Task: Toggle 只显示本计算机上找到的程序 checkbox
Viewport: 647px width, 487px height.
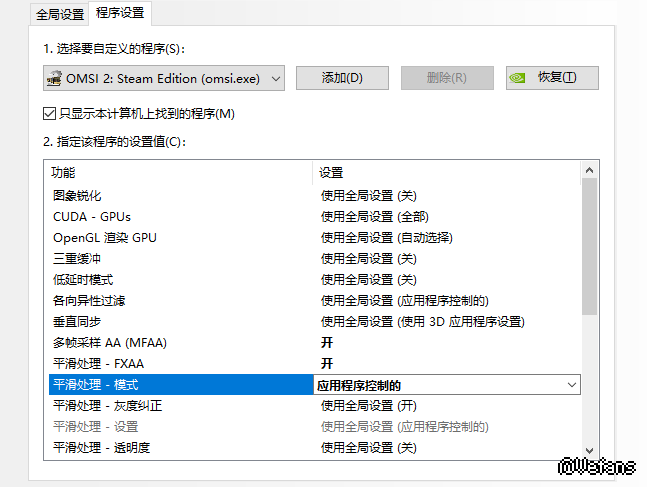Action: pos(50,114)
